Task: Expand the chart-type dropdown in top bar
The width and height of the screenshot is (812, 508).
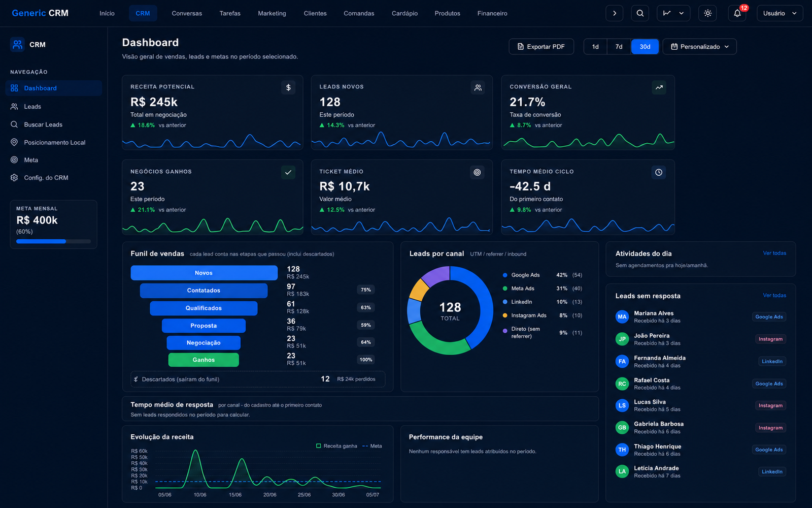Action: click(x=673, y=13)
